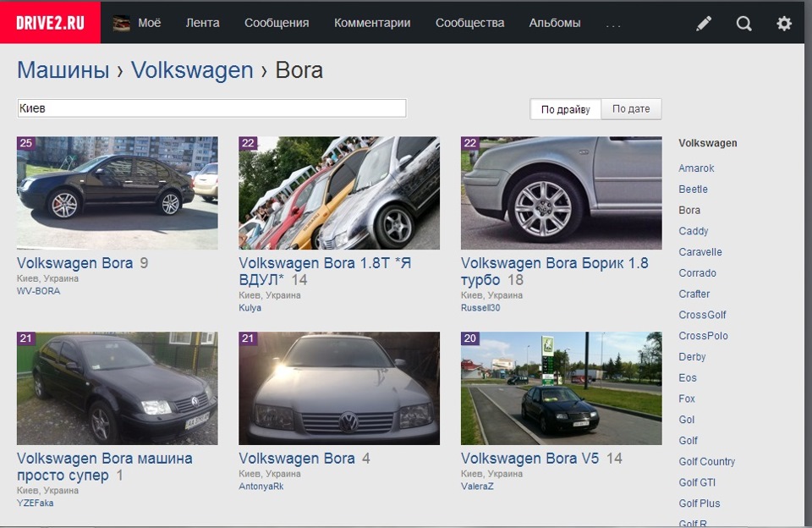This screenshot has width=812, height=528.
Task: Go to Сообщения in the top bar
Action: point(277,23)
